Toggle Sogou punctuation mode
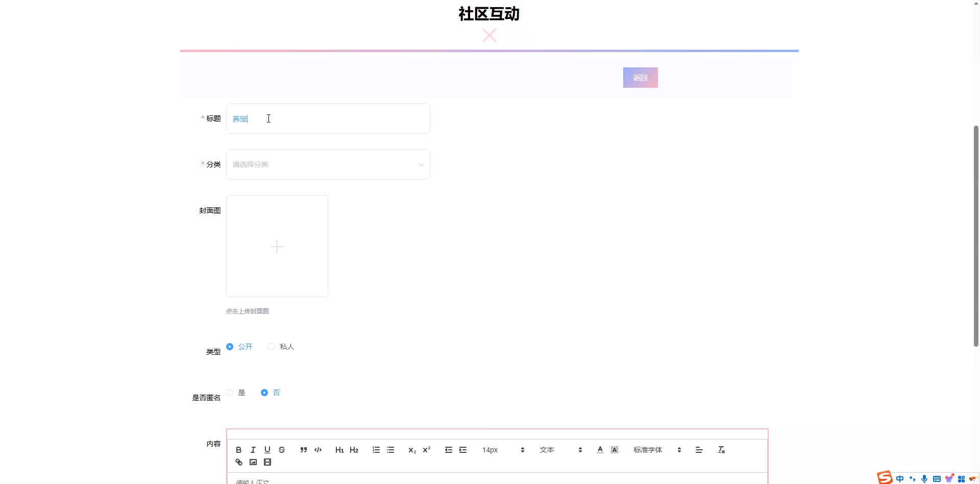The height and width of the screenshot is (484, 980). (x=912, y=479)
